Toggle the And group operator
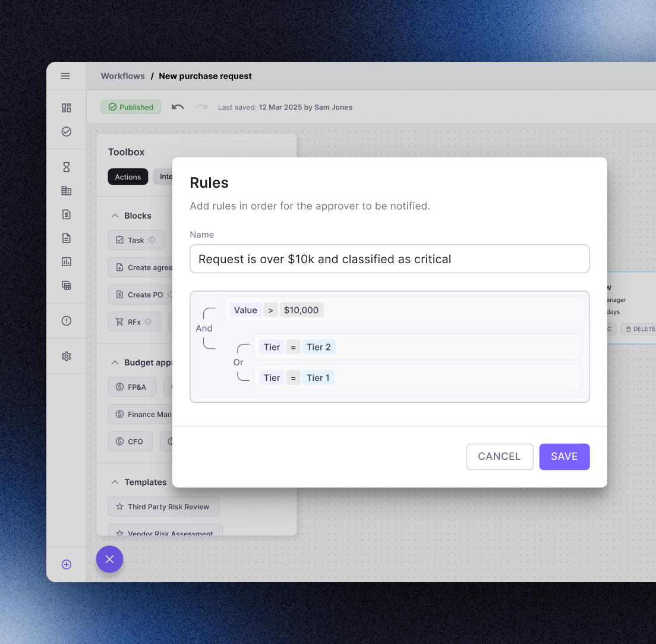The image size is (656, 644). [204, 329]
